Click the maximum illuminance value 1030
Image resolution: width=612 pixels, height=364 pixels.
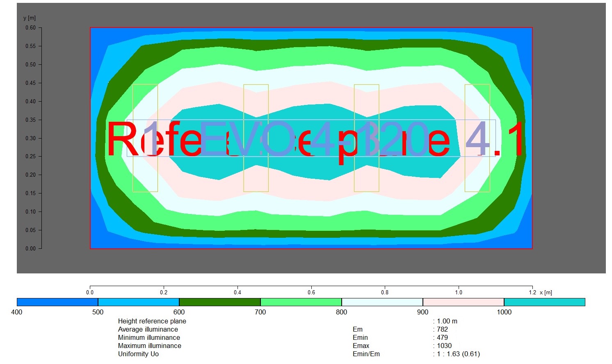[444, 346]
